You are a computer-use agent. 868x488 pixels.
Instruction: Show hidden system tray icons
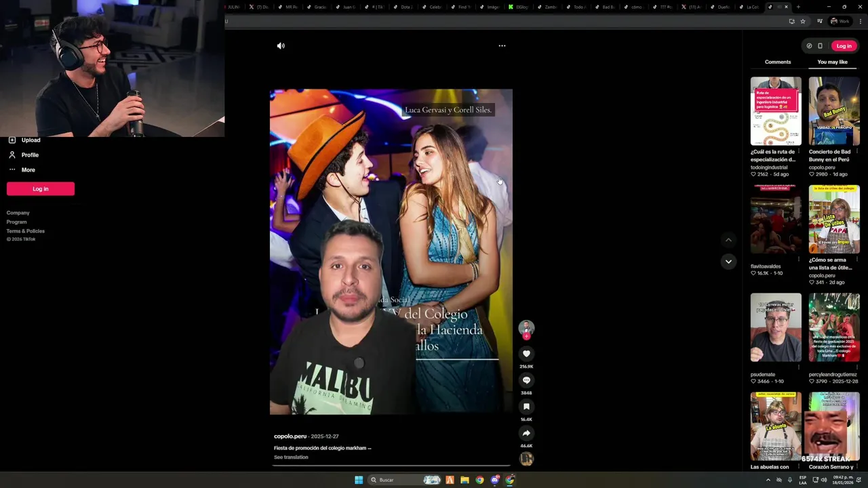coord(768,480)
